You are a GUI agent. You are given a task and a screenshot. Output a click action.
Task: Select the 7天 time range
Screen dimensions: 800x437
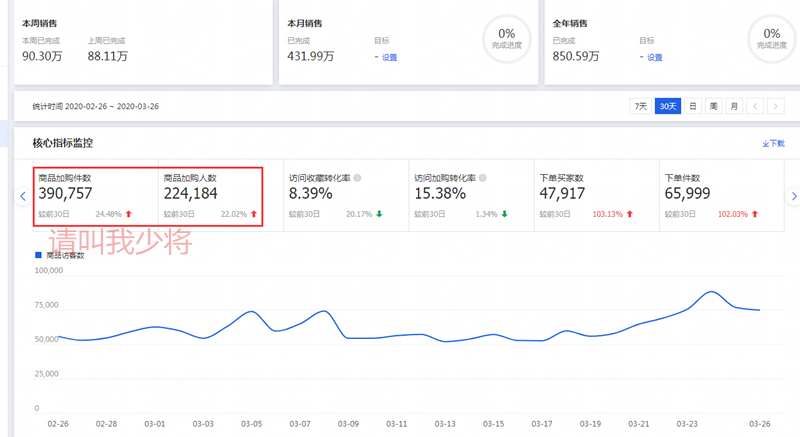[x=640, y=106]
